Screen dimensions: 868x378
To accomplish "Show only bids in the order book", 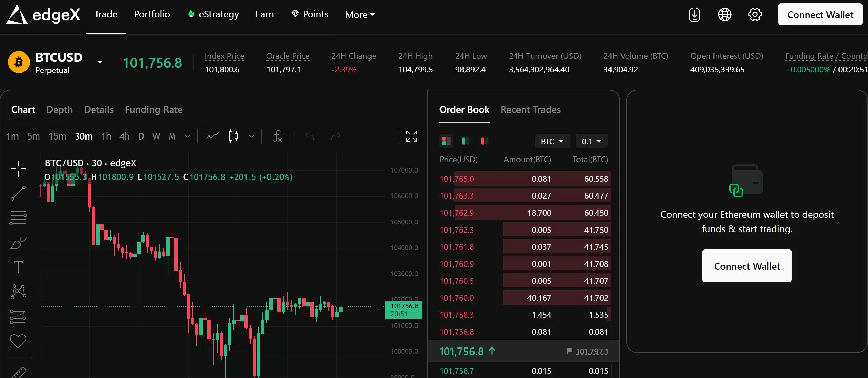I will click(x=465, y=141).
